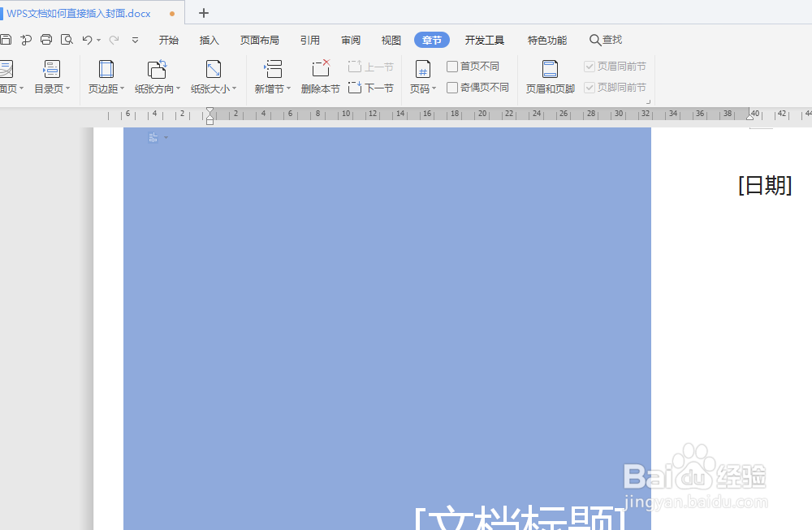Click the Undo arrow icon
The width and height of the screenshot is (812, 530).
pyautogui.click(x=87, y=40)
